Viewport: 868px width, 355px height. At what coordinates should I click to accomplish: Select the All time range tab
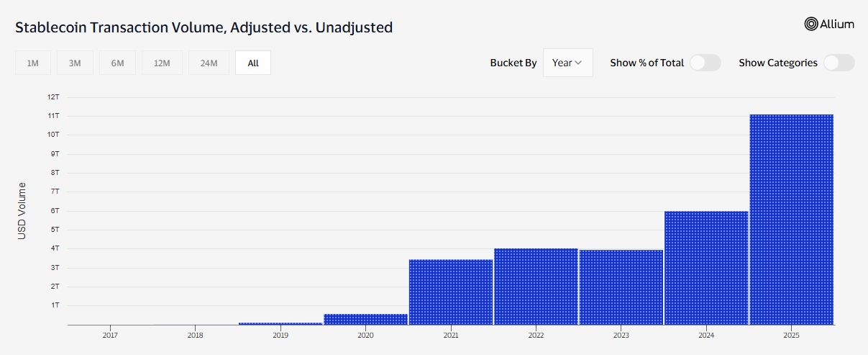coord(253,63)
